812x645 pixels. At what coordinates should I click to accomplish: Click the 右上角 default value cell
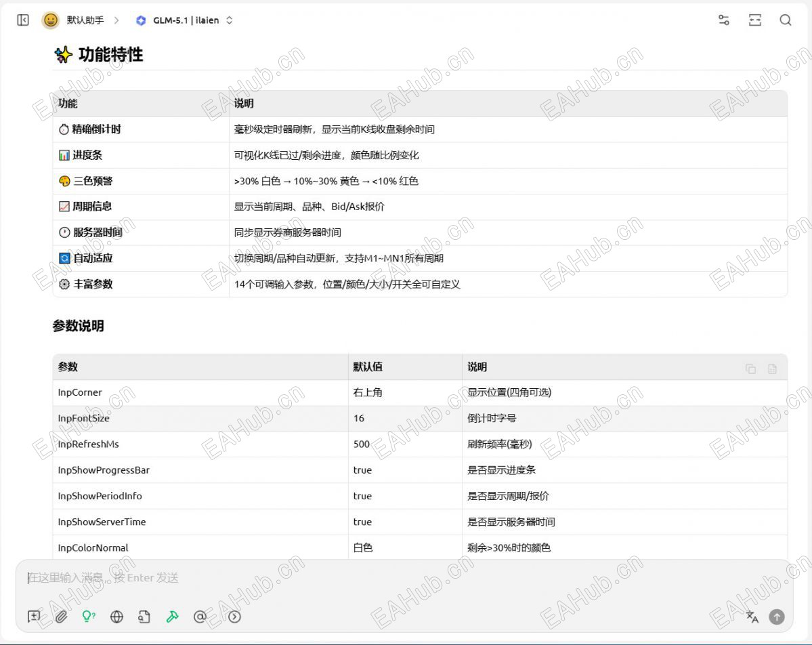tap(405, 392)
